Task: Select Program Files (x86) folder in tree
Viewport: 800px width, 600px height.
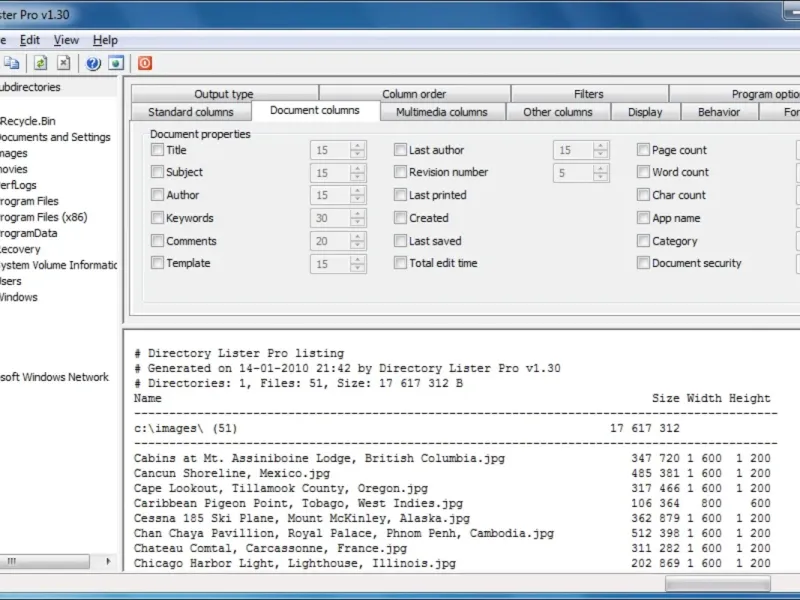Action: coord(43,217)
